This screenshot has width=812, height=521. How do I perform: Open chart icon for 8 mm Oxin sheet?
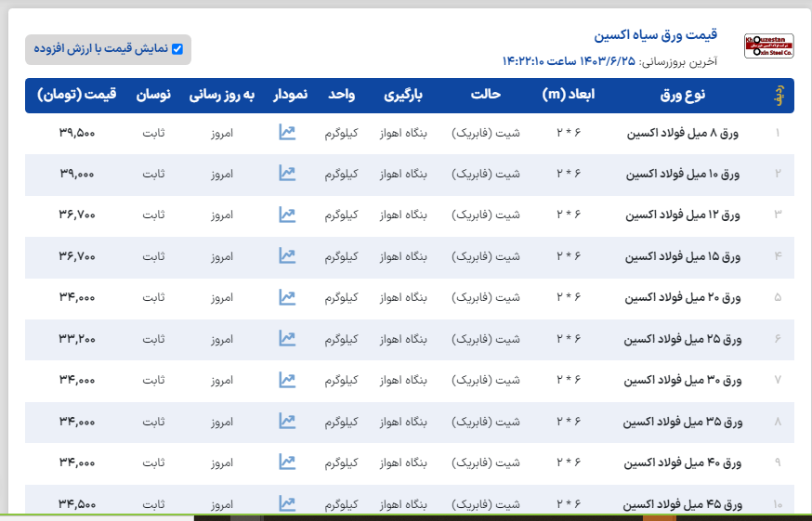pos(287,133)
